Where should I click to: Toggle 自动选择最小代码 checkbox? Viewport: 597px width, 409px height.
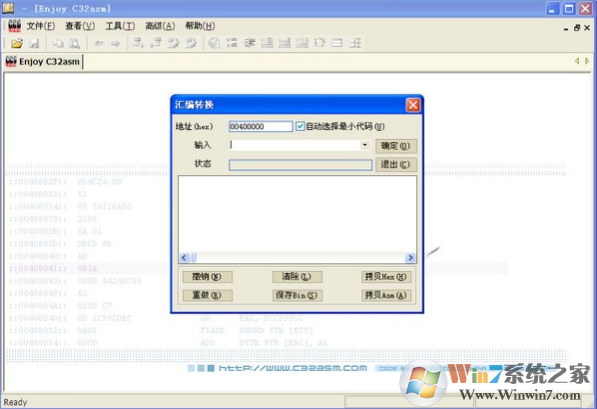click(300, 126)
